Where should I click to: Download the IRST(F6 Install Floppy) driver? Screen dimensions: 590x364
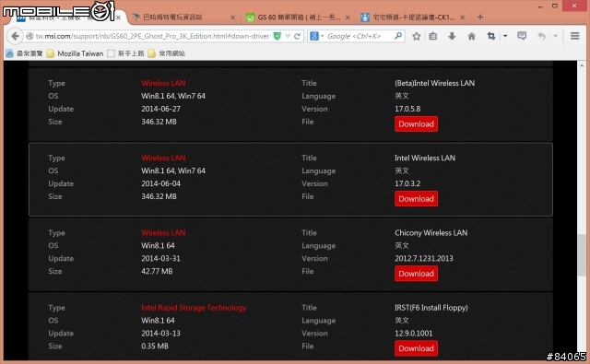click(x=416, y=348)
